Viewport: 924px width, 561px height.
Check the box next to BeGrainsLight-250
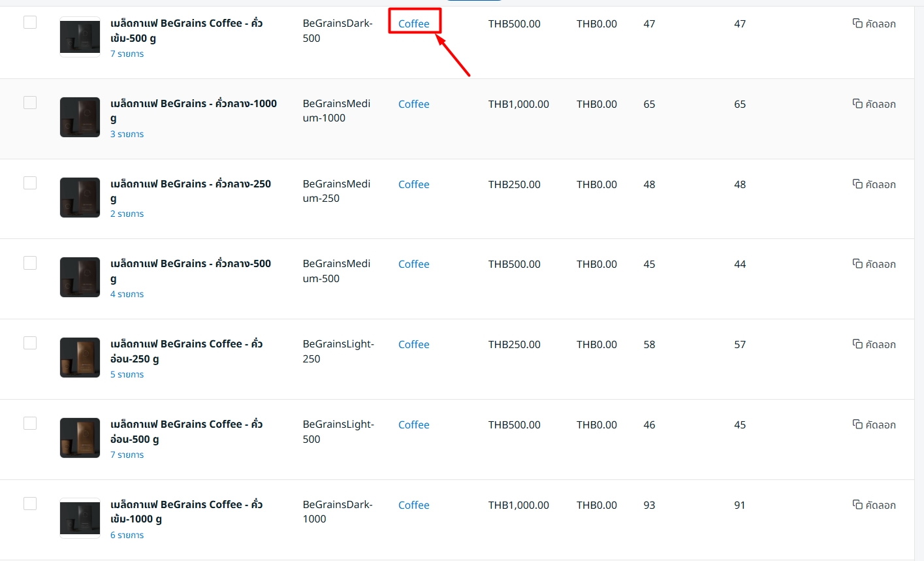pyautogui.click(x=30, y=343)
